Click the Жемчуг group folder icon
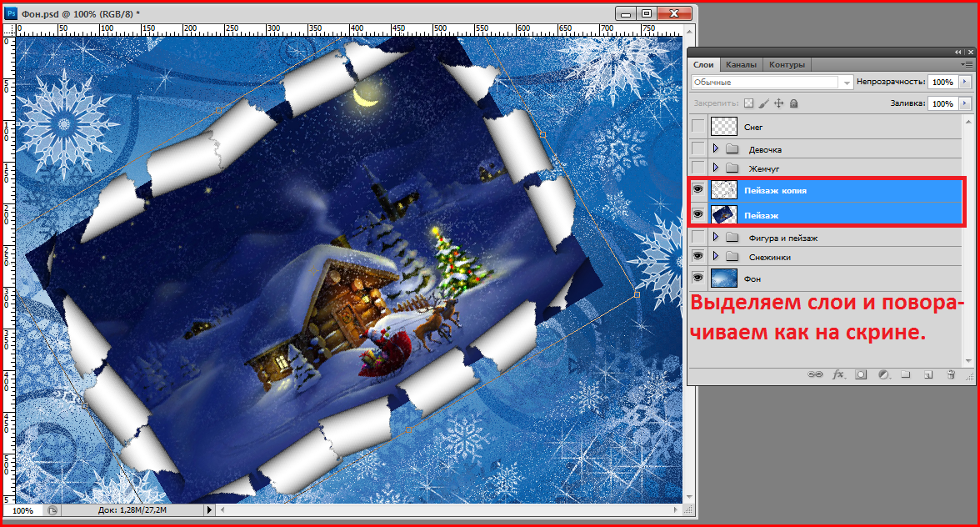Viewport: 980px width, 527px height. click(732, 168)
